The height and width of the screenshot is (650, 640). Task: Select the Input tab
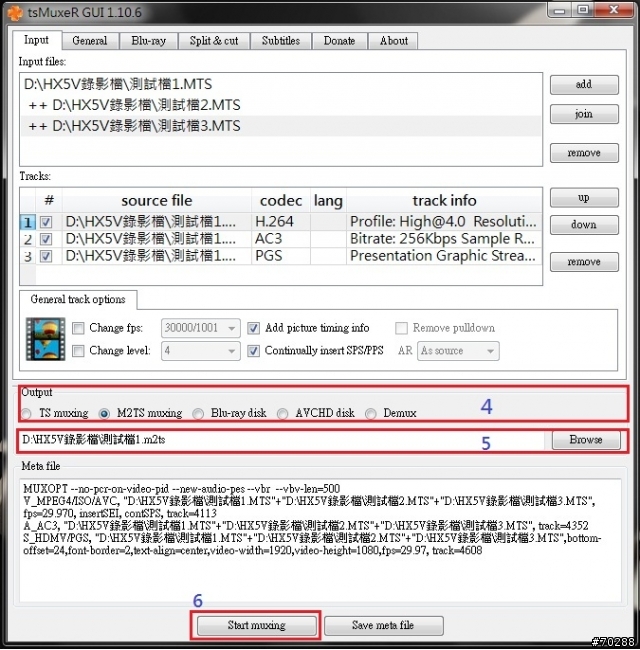(36, 40)
